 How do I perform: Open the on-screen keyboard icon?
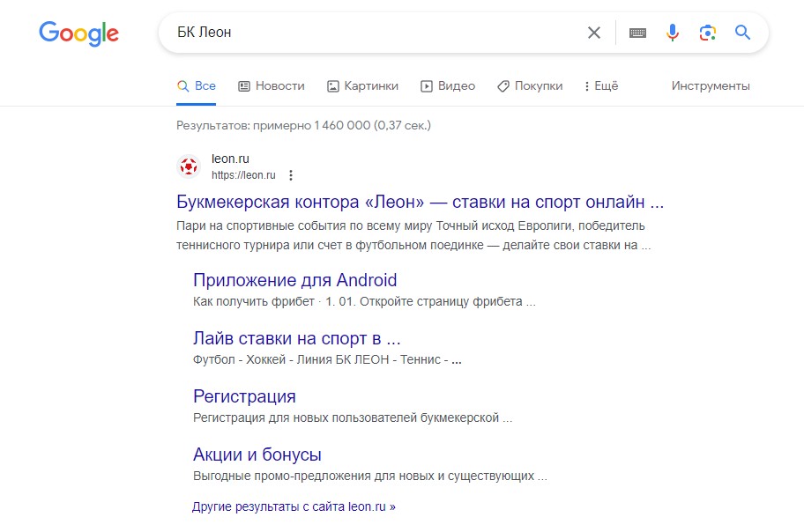tap(637, 33)
